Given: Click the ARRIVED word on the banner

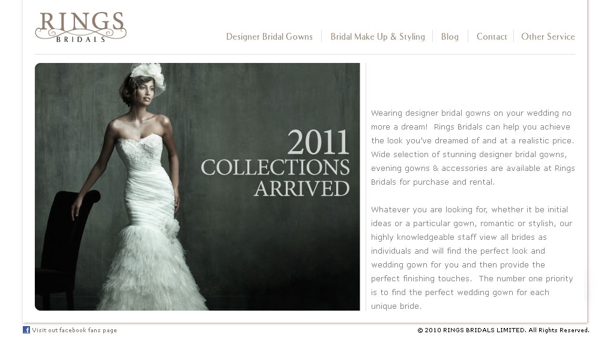Looking at the screenshot, I should click(302, 188).
